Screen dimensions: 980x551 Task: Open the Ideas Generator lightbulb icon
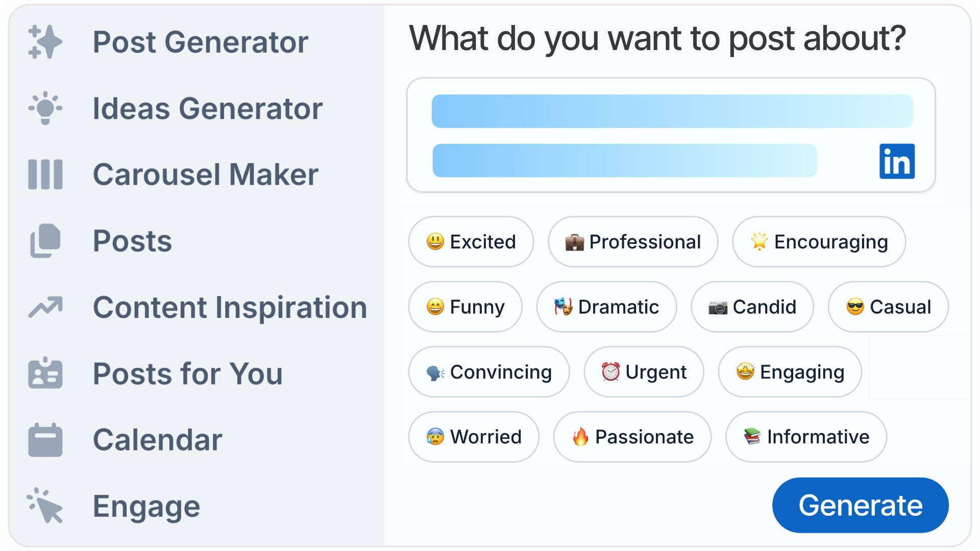pyautogui.click(x=45, y=108)
